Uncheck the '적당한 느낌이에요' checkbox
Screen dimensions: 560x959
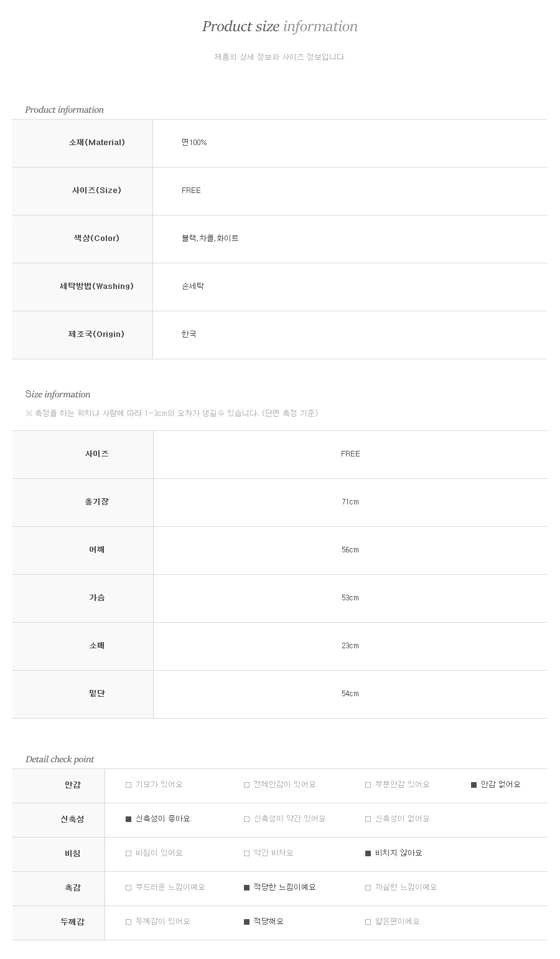246,887
